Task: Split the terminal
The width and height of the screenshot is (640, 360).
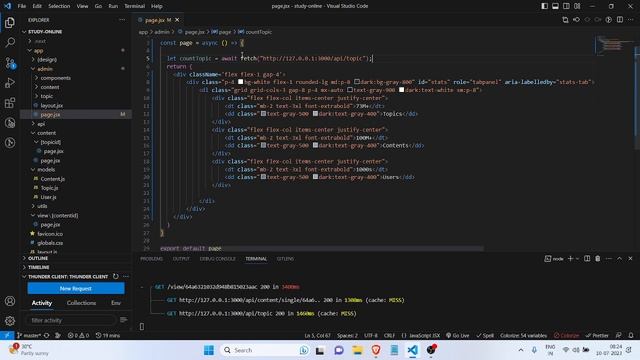Action: 587,258
